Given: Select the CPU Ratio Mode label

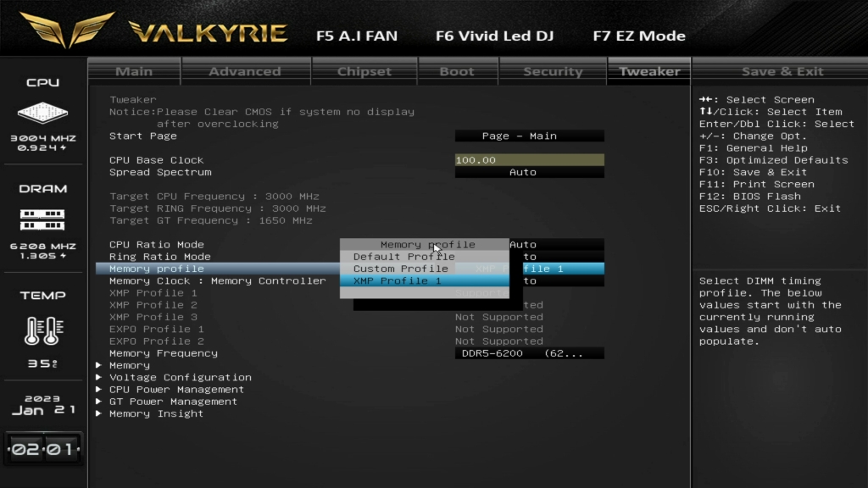Looking at the screenshot, I should click(157, 245).
